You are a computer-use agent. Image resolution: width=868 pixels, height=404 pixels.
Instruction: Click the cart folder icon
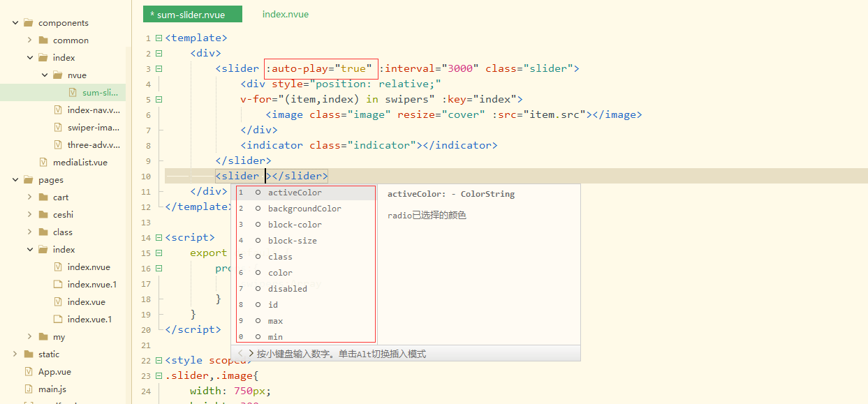tap(43, 197)
